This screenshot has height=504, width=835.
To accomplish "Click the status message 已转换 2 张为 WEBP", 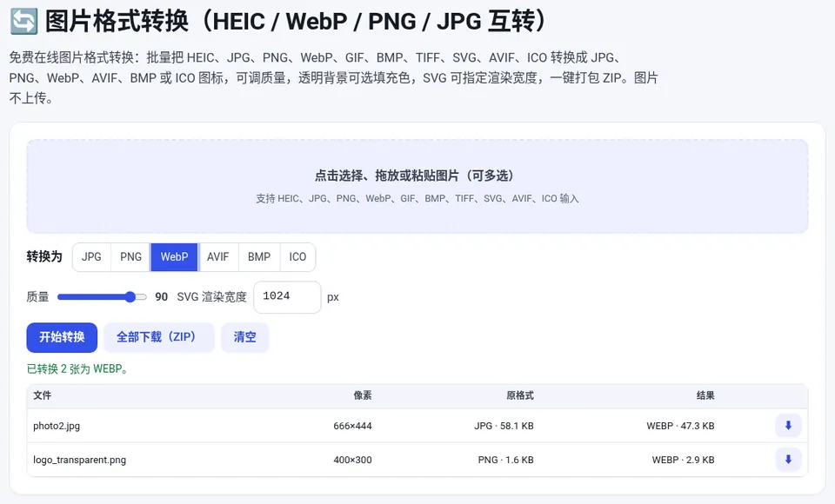I will [x=77, y=368].
